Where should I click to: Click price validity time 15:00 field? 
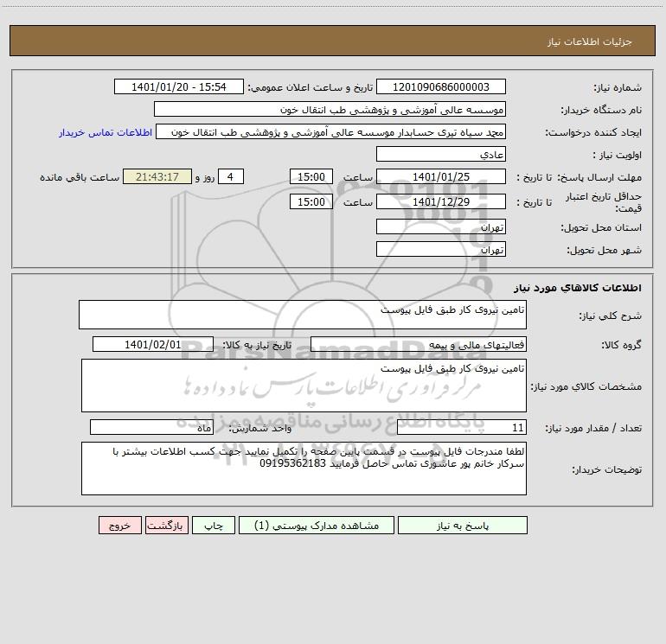tap(311, 201)
